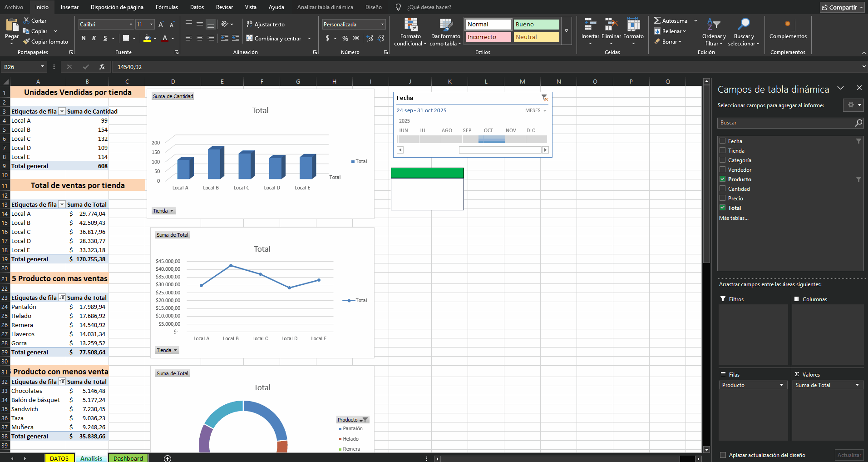Click the Más tablas... link
The height and width of the screenshot is (462, 868).
click(734, 218)
